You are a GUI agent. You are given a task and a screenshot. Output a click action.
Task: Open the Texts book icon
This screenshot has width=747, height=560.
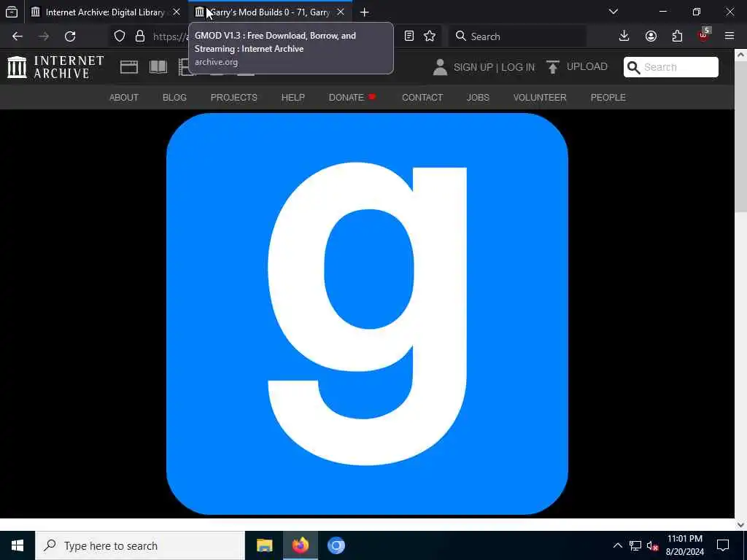click(x=158, y=66)
